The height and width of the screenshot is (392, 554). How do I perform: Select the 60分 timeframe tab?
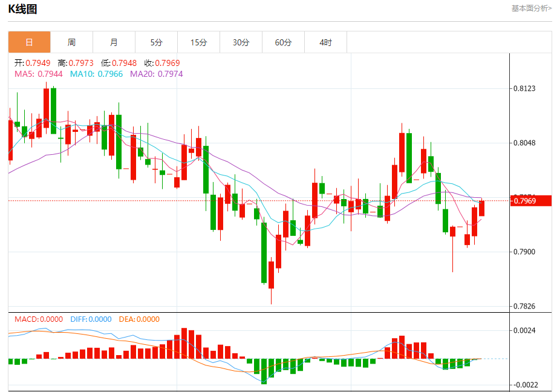283,42
